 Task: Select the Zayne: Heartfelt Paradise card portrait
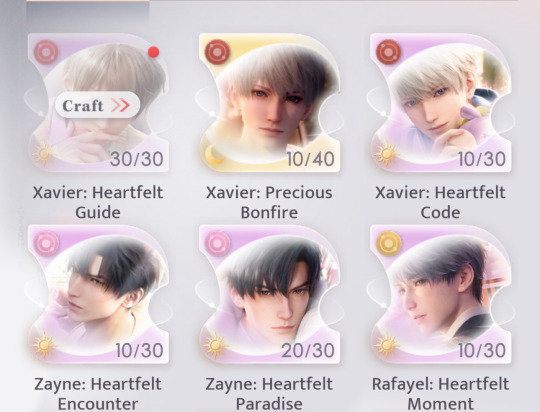269,294
